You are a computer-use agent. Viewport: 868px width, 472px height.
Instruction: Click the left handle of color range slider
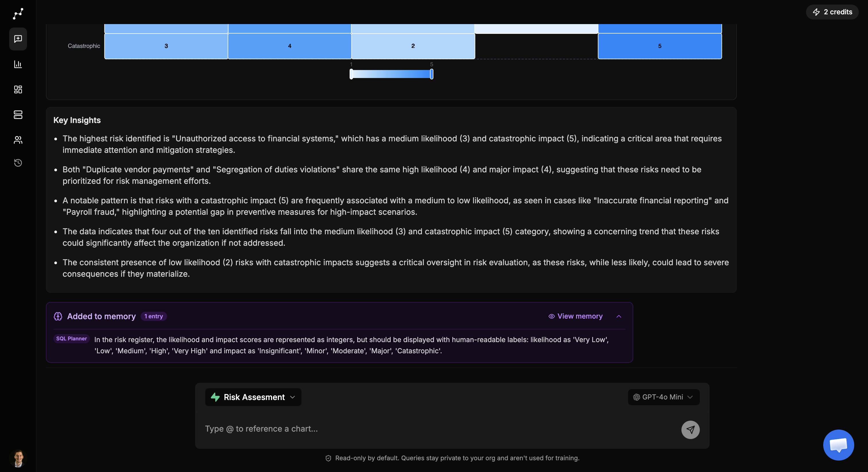pos(351,74)
